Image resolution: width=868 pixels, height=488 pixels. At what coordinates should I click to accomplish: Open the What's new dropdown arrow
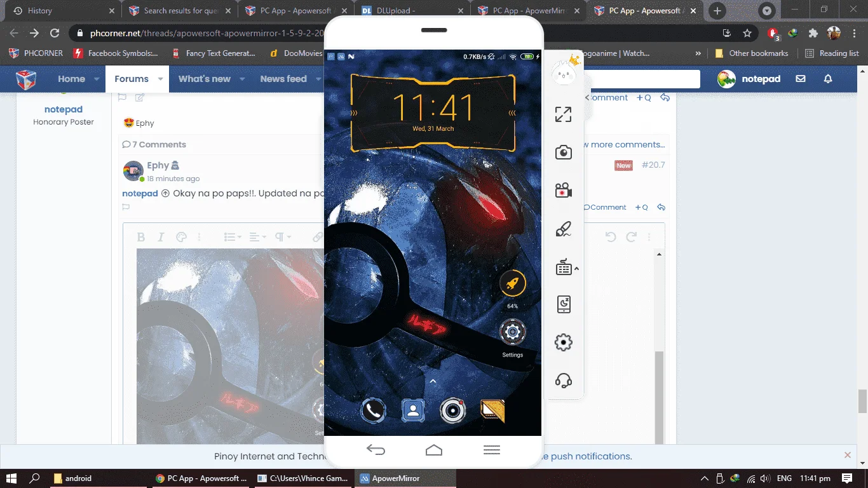coord(242,79)
